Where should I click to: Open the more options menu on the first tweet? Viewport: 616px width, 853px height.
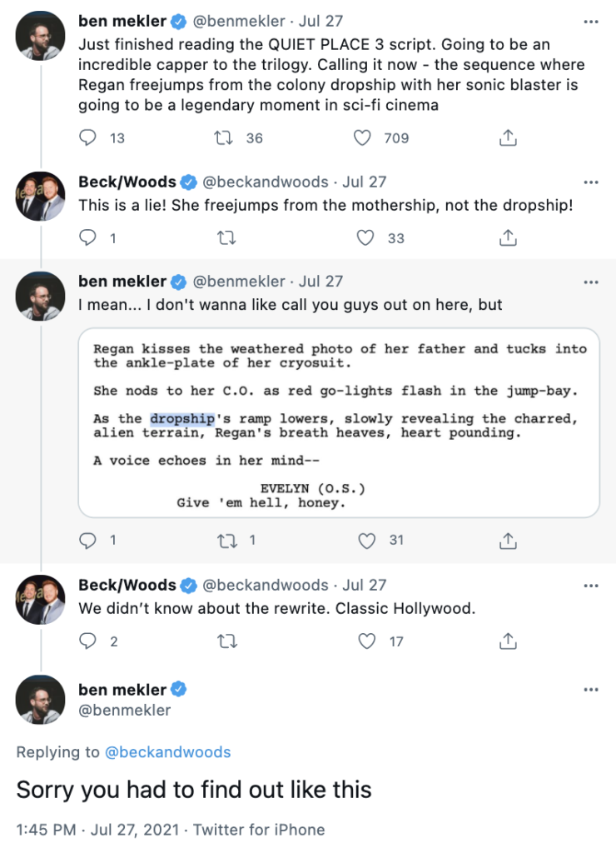[591, 21]
